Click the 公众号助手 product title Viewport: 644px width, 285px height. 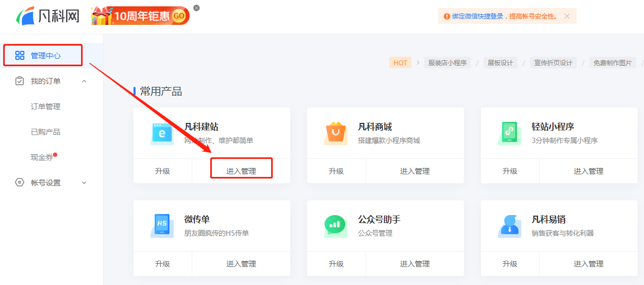click(379, 219)
